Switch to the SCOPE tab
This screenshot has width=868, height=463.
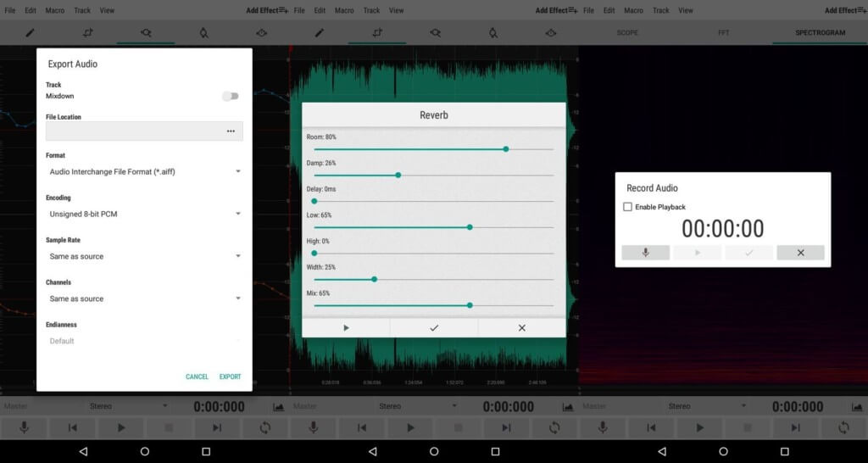[x=627, y=33]
